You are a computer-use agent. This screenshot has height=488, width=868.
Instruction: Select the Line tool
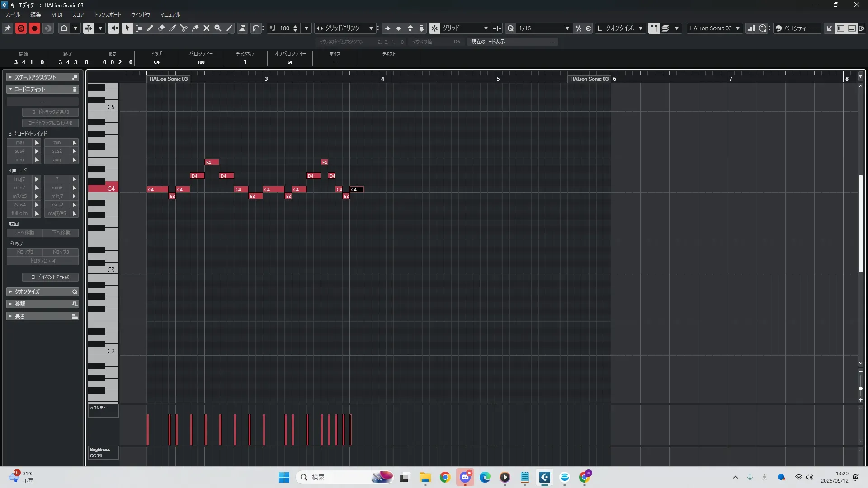click(229, 28)
